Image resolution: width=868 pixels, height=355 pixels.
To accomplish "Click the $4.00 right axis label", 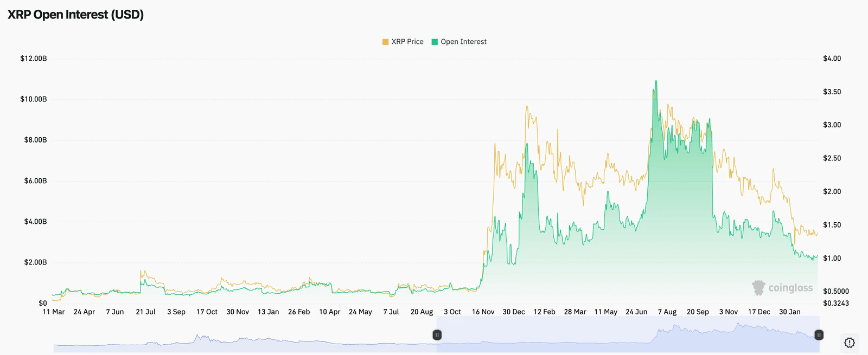I will pyautogui.click(x=832, y=59).
